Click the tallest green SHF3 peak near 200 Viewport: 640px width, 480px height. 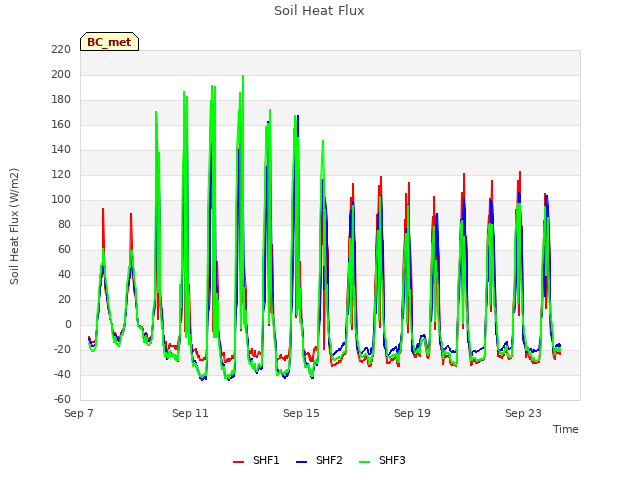click(x=243, y=76)
